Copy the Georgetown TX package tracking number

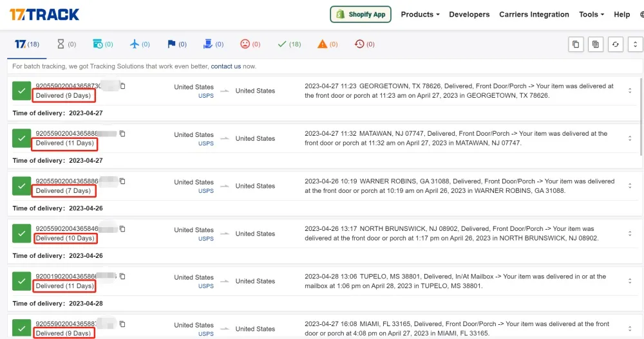[123, 86]
